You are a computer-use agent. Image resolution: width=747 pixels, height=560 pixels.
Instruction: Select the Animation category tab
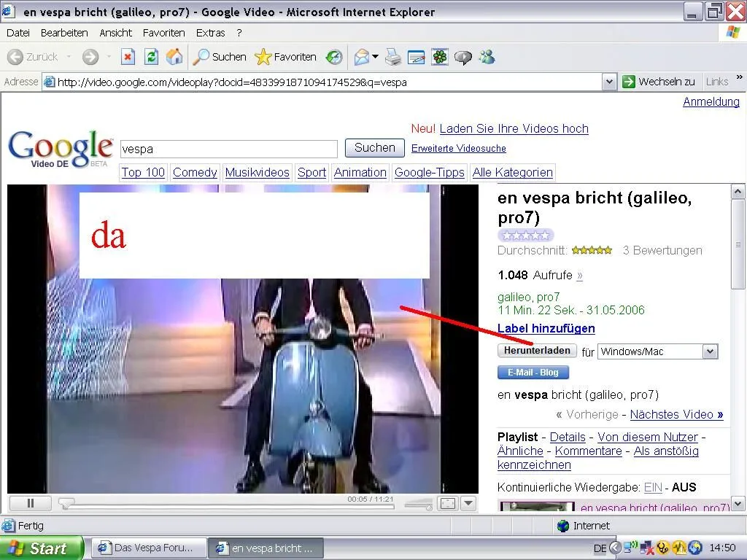coord(360,172)
